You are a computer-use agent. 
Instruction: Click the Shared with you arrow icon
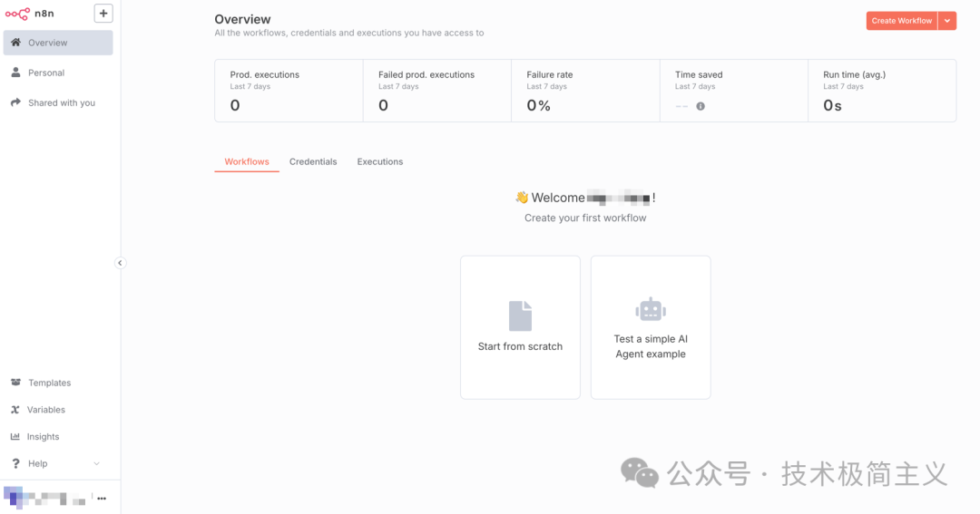coord(15,102)
